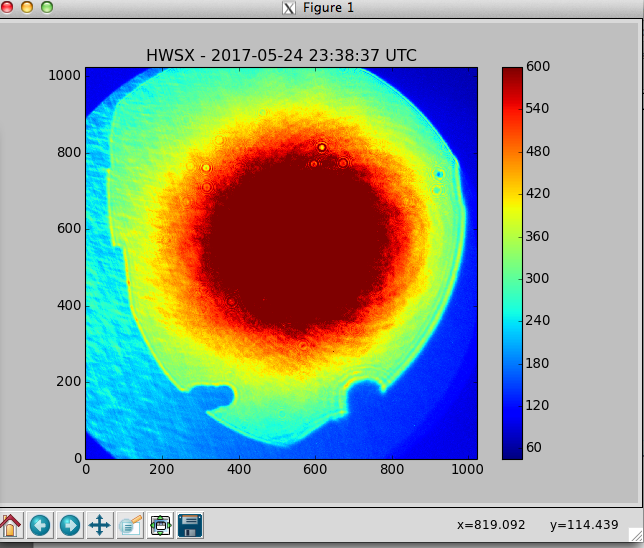
Task: Click the x-axis tick label 200
Action: (162, 469)
